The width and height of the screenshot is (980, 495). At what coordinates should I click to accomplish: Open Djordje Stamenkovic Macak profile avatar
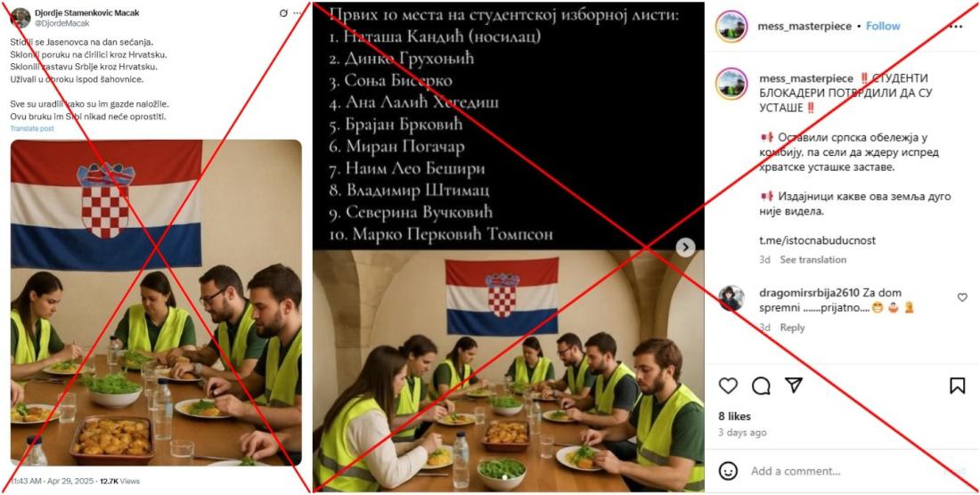[x=20, y=18]
